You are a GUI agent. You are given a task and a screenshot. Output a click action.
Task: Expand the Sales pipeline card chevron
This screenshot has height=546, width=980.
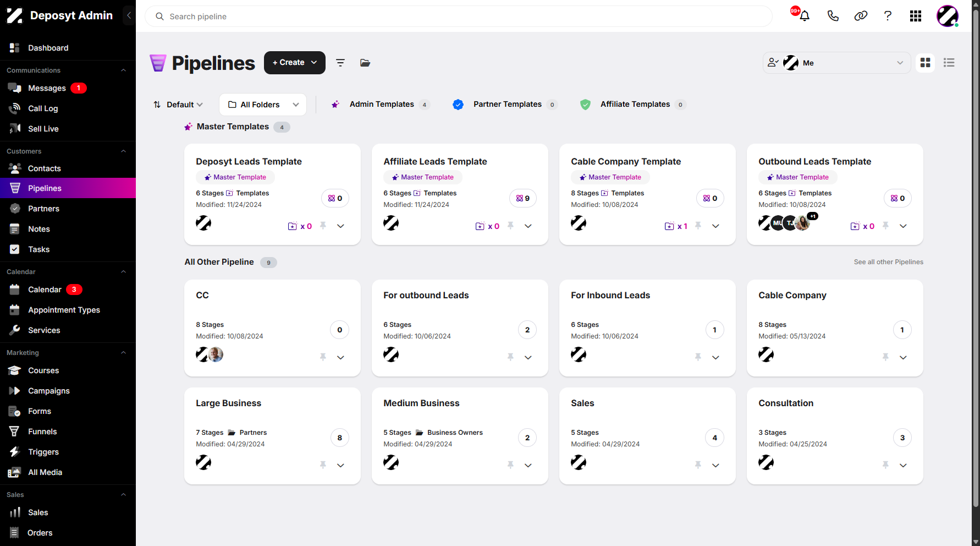(716, 466)
